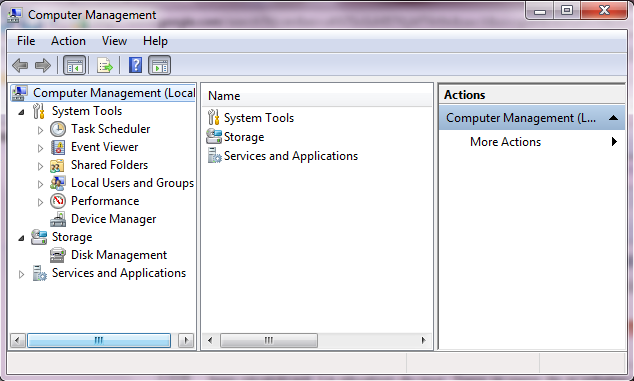Expand the Performance node
The width and height of the screenshot is (634, 381).
40,202
